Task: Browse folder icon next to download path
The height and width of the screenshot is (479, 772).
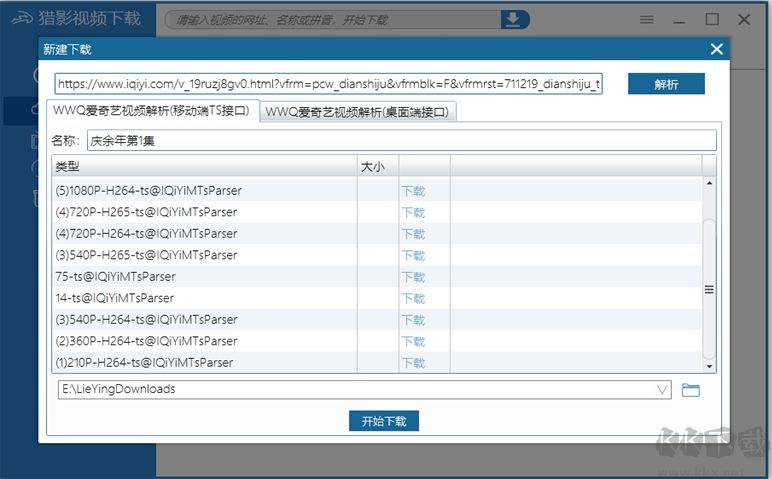Action: 690,390
